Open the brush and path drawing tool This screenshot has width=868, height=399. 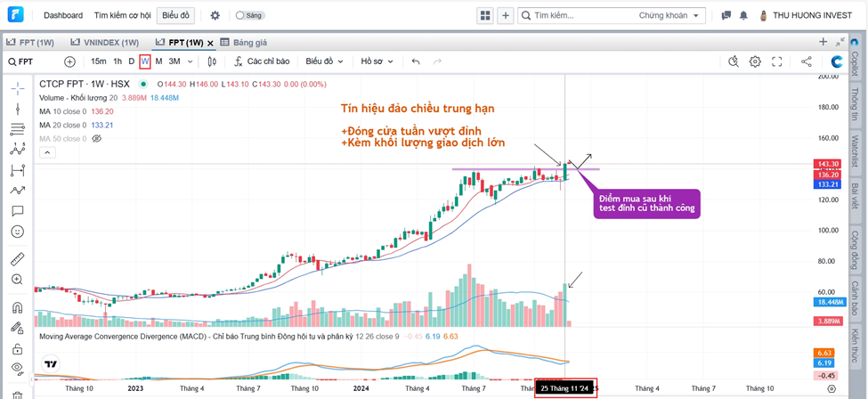(18, 190)
